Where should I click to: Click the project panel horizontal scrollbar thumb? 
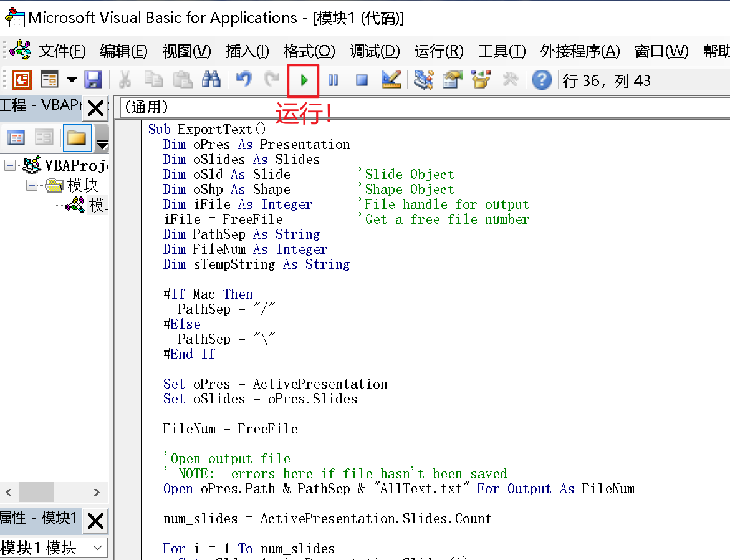click(x=36, y=492)
